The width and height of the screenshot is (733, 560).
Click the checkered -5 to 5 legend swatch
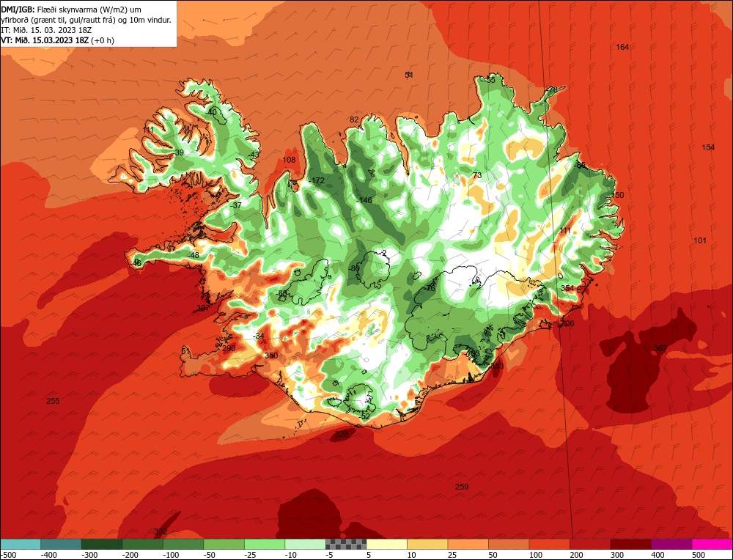click(346, 544)
